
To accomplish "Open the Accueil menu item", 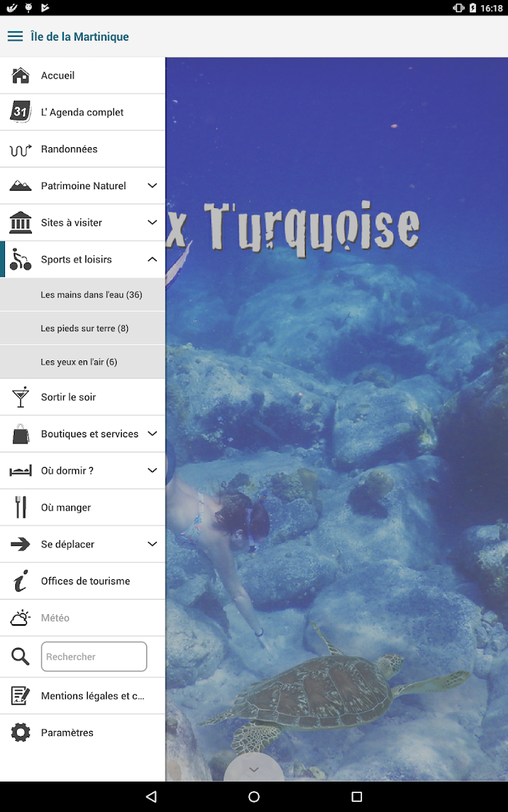I will click(83, 75).
